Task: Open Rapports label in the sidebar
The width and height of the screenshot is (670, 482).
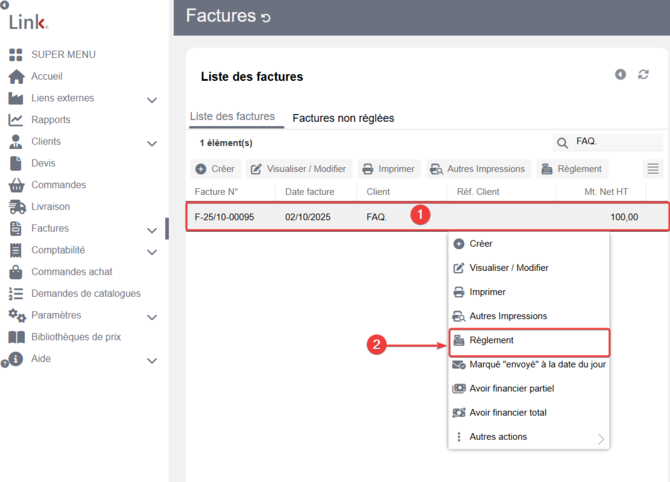Action: (x=51, y=120)
